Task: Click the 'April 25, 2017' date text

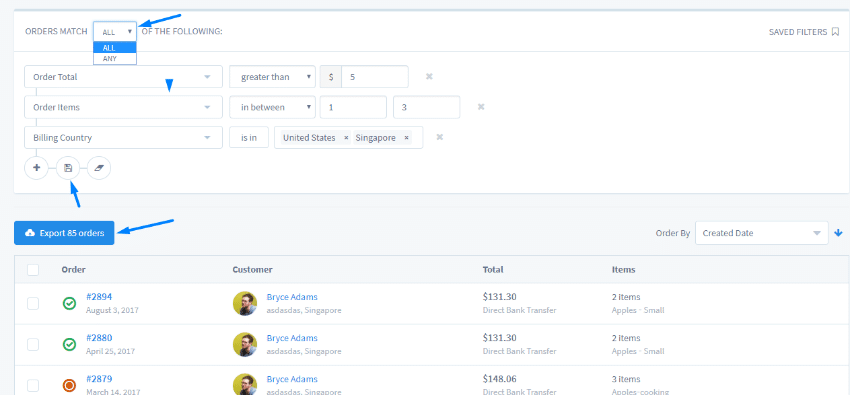Action: [111, 351]
